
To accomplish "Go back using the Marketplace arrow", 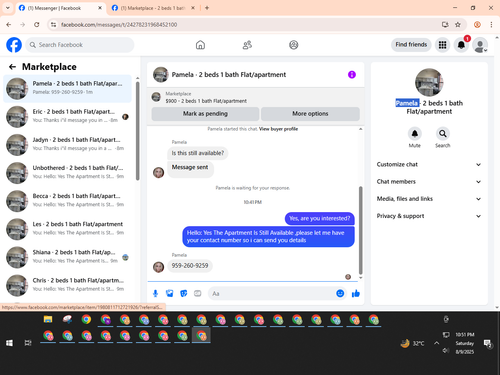I will coord(12,67).
